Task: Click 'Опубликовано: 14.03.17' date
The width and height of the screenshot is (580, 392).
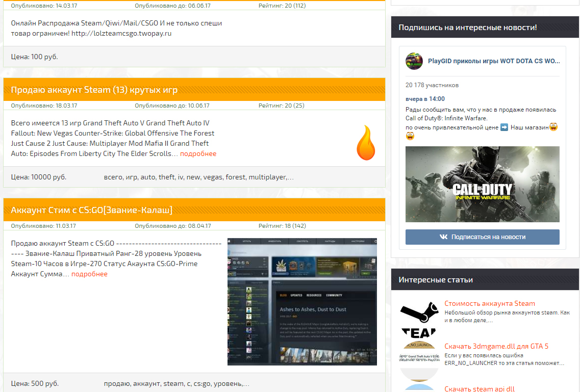Action: (44, 6)
